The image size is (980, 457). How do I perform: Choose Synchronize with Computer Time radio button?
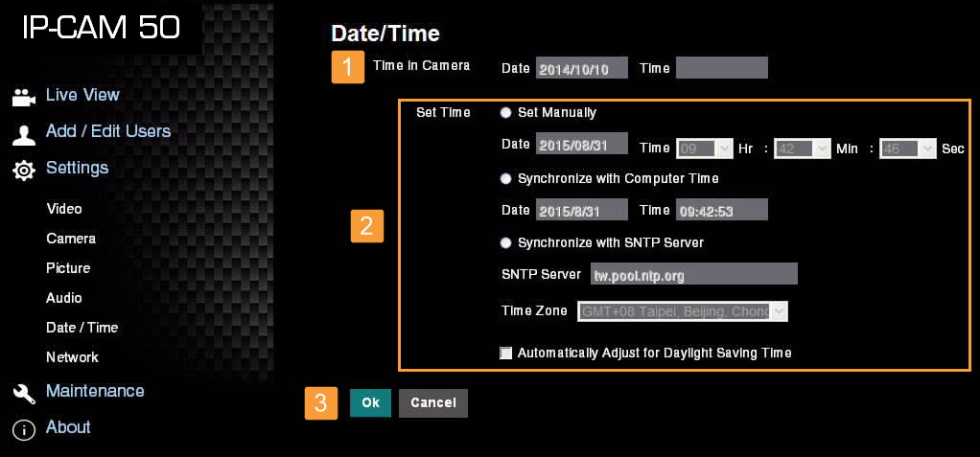tap(505, 179)
